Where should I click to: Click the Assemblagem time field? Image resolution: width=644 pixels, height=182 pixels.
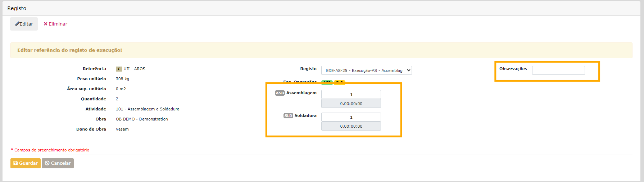(x=351, y=104)
